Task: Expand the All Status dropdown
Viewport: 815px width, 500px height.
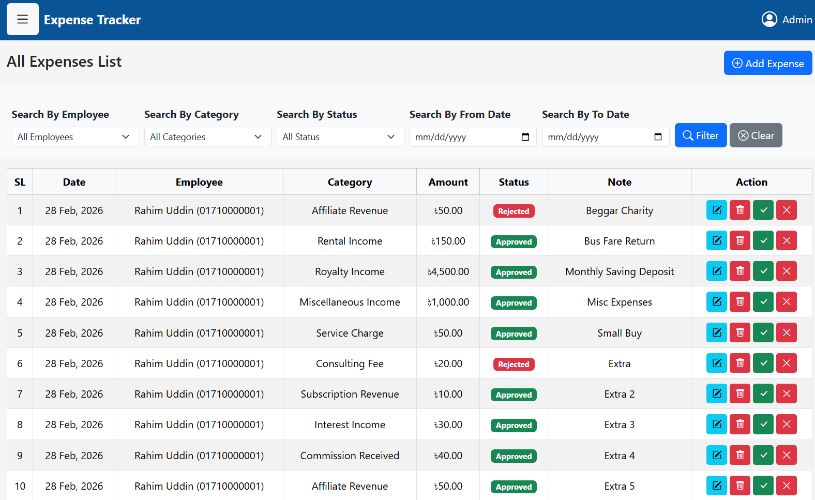Action: click(339, 137)
